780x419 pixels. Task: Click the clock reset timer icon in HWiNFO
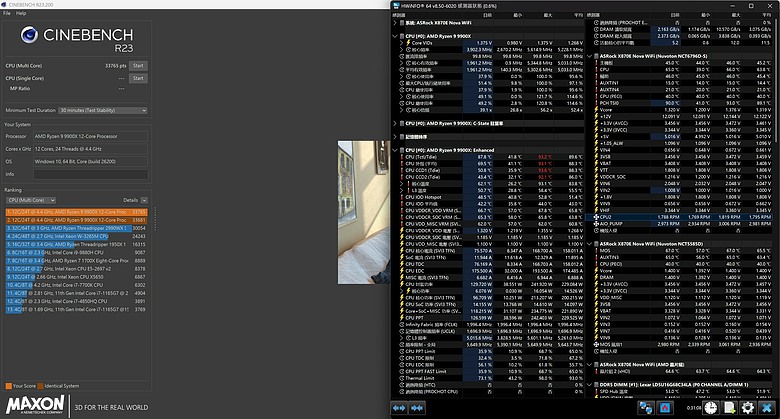710,408
